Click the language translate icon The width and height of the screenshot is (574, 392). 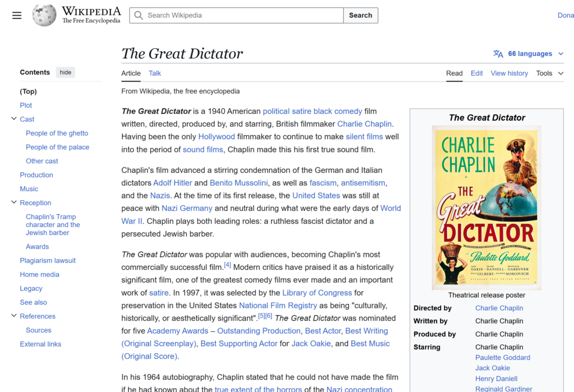498,54
